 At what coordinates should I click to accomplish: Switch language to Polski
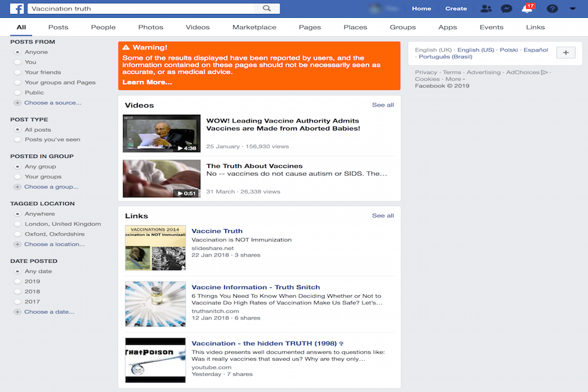tap(508, 50)
